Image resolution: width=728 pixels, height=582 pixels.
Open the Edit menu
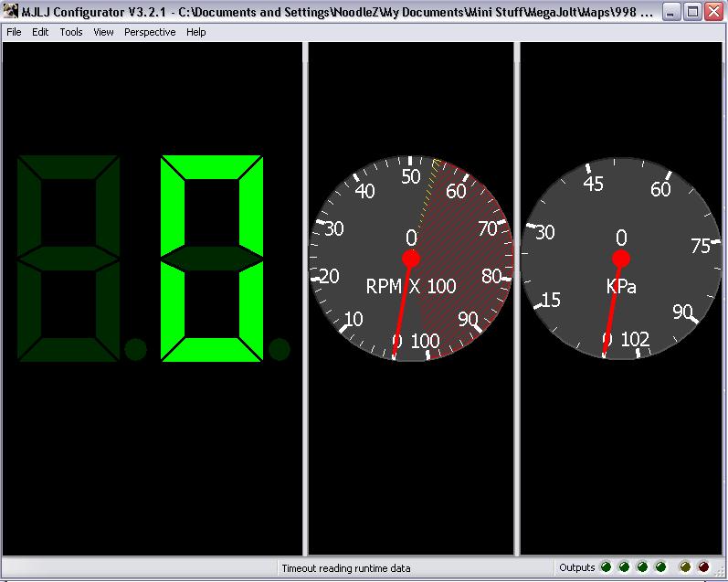[x=40, y=32]
